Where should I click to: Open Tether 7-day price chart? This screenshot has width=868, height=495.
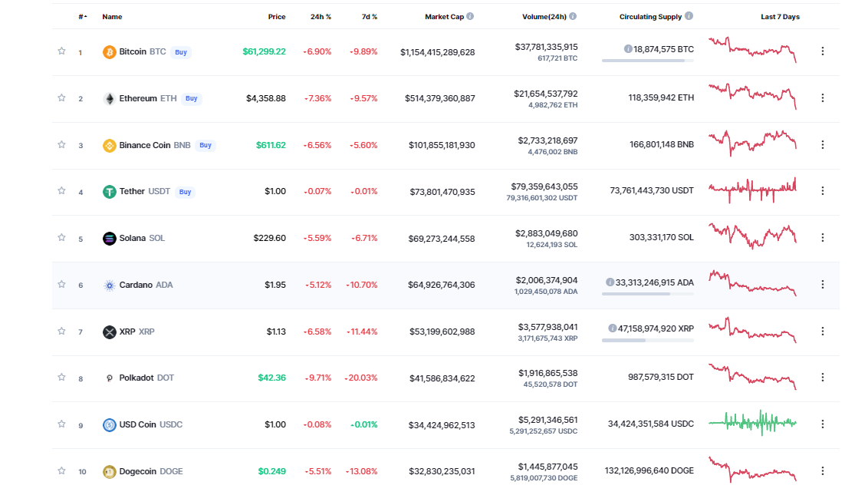[753, 190]
